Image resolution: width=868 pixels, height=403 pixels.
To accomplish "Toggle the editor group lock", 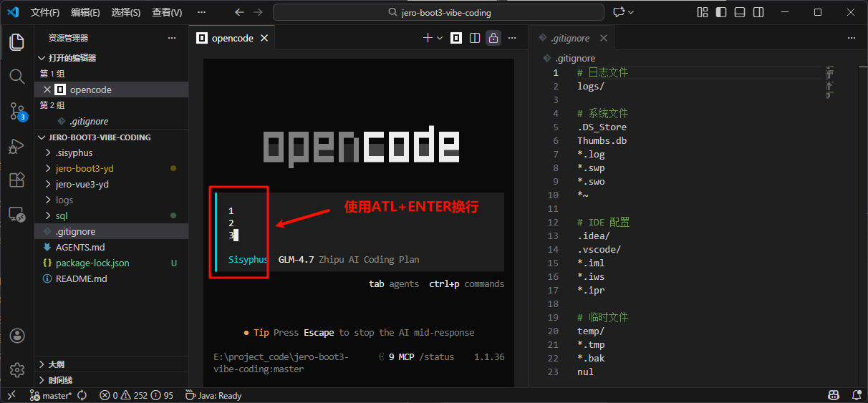I will [x=493, y=38].
